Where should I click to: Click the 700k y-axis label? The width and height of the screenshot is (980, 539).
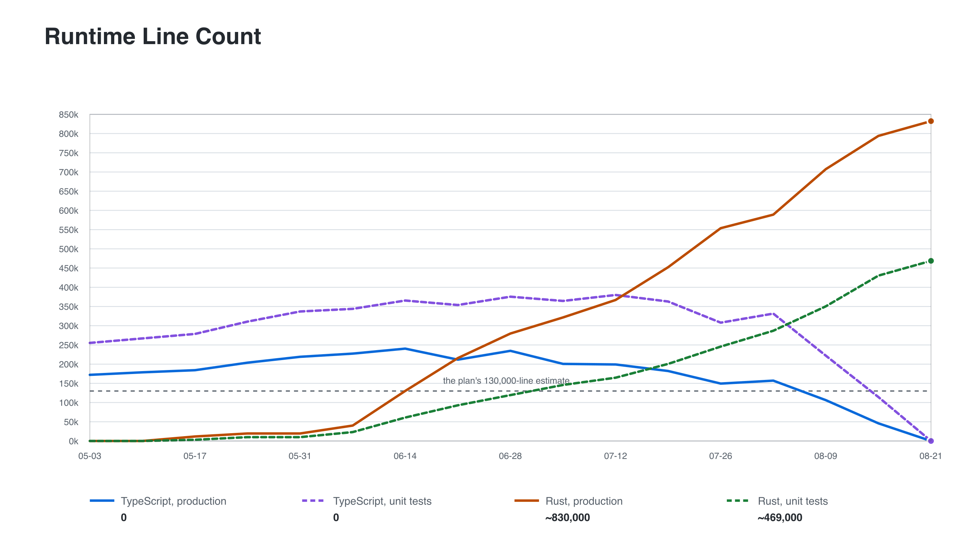coord(68,172)
